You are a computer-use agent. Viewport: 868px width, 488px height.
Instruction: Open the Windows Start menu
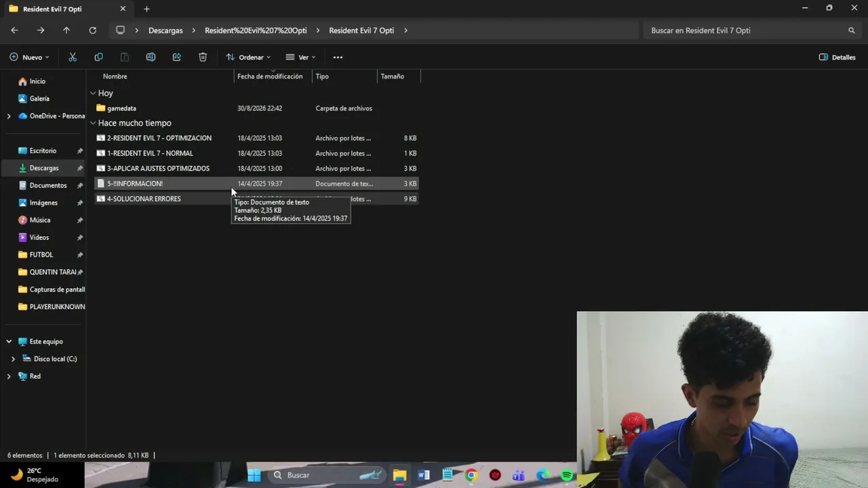pyautogui.click(x=254, y=475)
